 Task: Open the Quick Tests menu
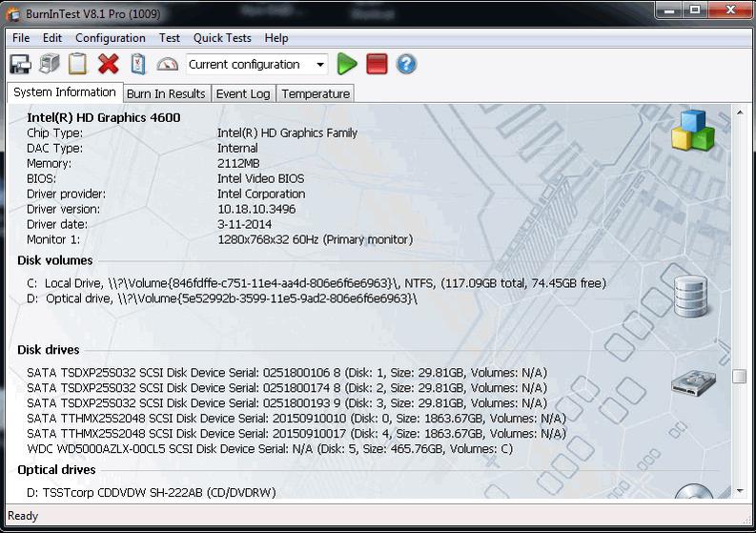pyautogui.click(x=222, y=38)
